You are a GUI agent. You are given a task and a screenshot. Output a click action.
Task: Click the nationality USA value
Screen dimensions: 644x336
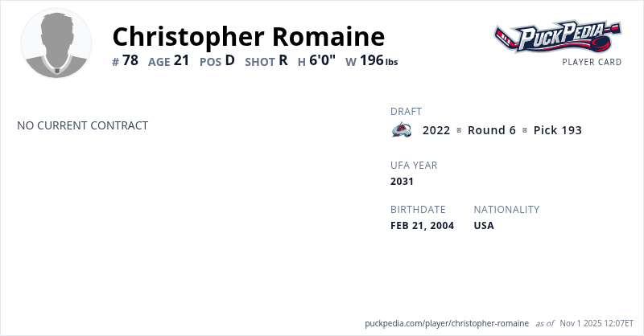[484, 226]
